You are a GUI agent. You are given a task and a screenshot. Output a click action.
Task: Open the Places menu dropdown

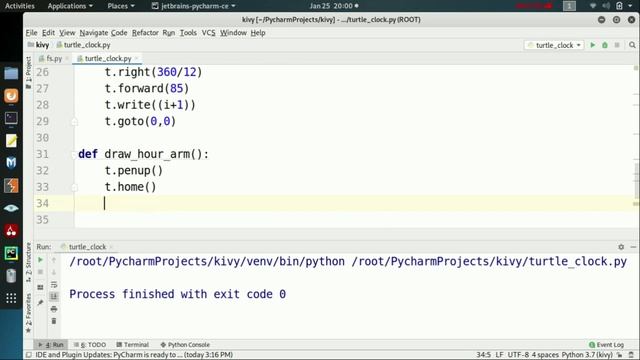coord(121,6)
